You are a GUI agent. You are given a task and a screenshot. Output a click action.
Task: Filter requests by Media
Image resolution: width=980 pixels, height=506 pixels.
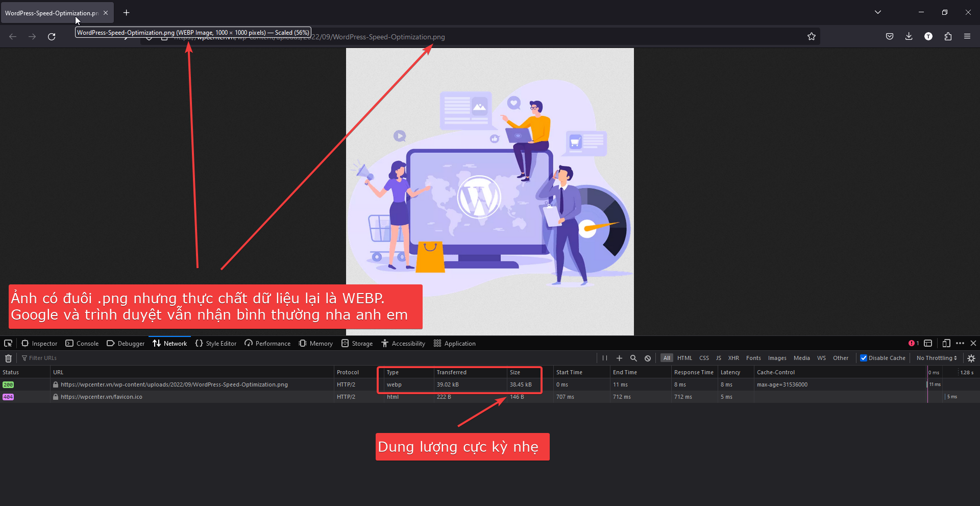click(802, 358)
